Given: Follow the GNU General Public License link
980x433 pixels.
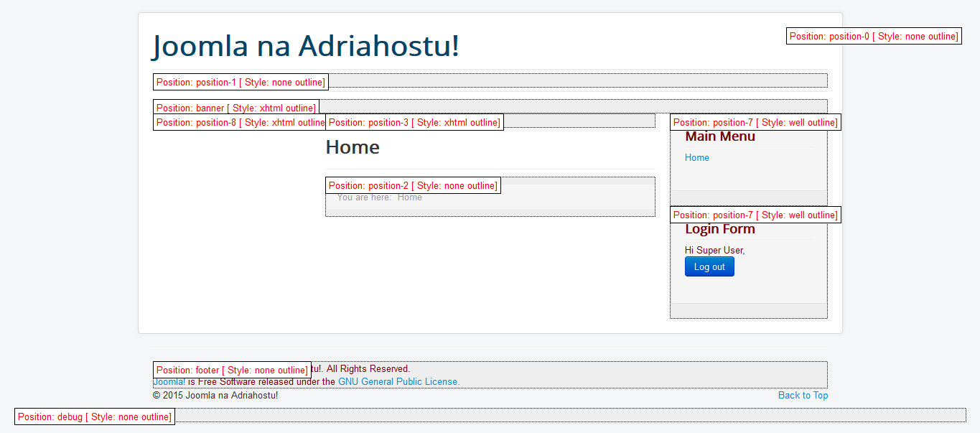Looking at the screenshot, I should [398, 382].
